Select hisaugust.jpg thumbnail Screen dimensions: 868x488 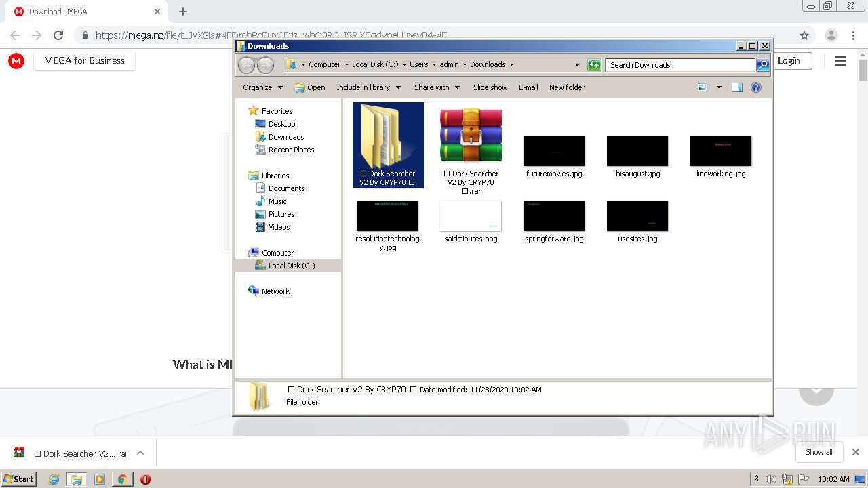point(637,150)
